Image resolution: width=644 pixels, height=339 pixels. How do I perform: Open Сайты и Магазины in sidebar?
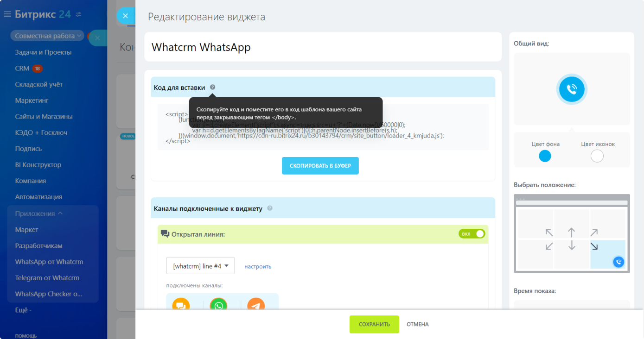(x=44, y=117)
